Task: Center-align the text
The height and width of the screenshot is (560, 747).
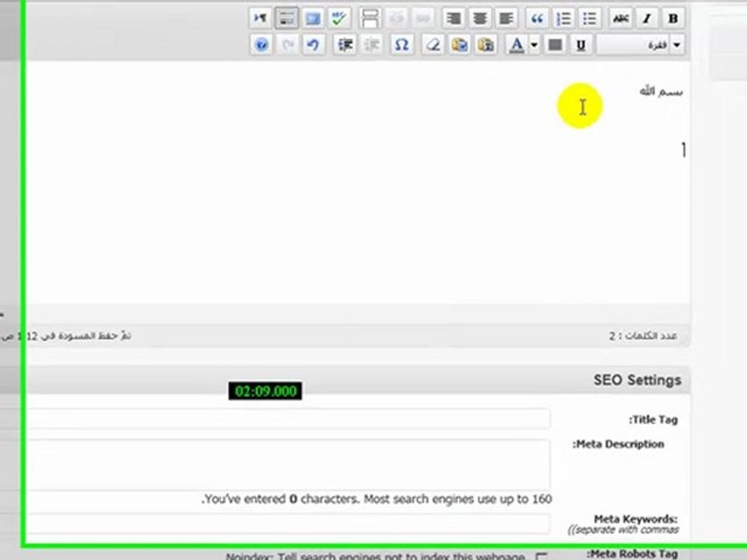Action: [480, 19]
